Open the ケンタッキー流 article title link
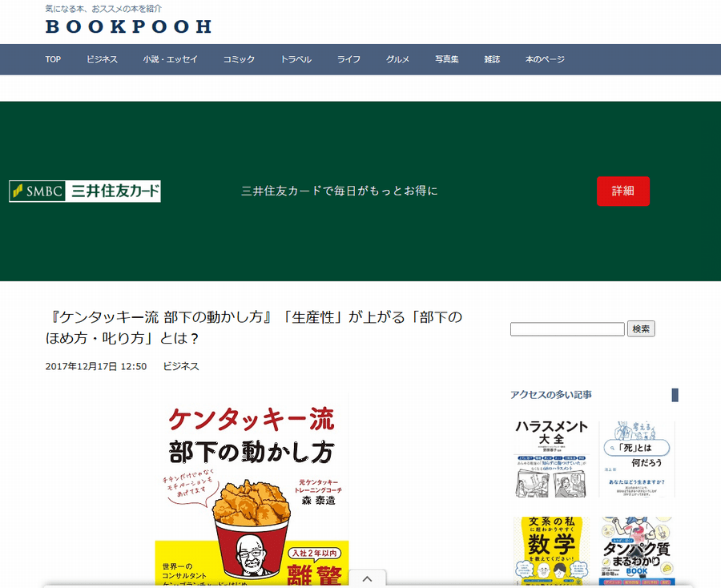 [x=254, y=327]
